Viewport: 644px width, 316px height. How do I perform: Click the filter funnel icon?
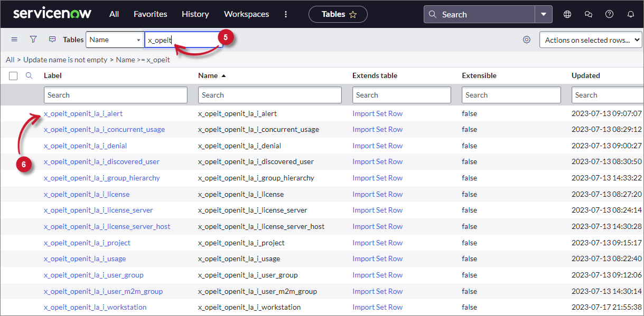coord(33,40)
